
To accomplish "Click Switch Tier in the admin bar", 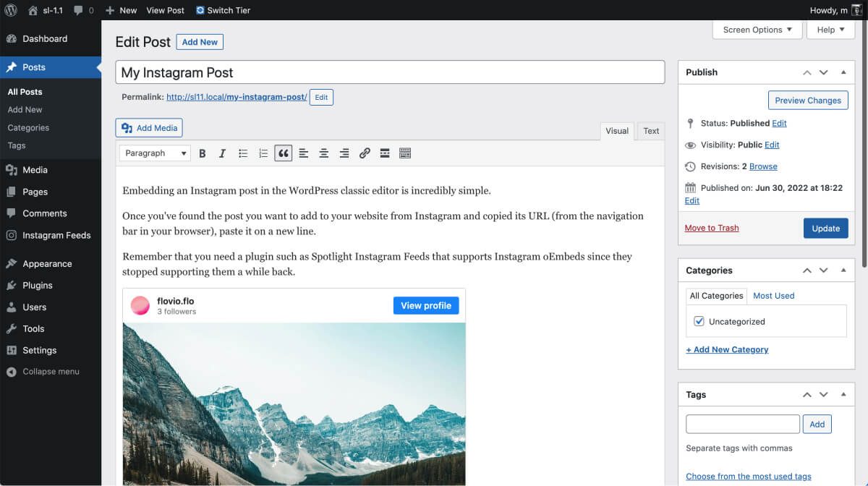I will tap(223, 10).
